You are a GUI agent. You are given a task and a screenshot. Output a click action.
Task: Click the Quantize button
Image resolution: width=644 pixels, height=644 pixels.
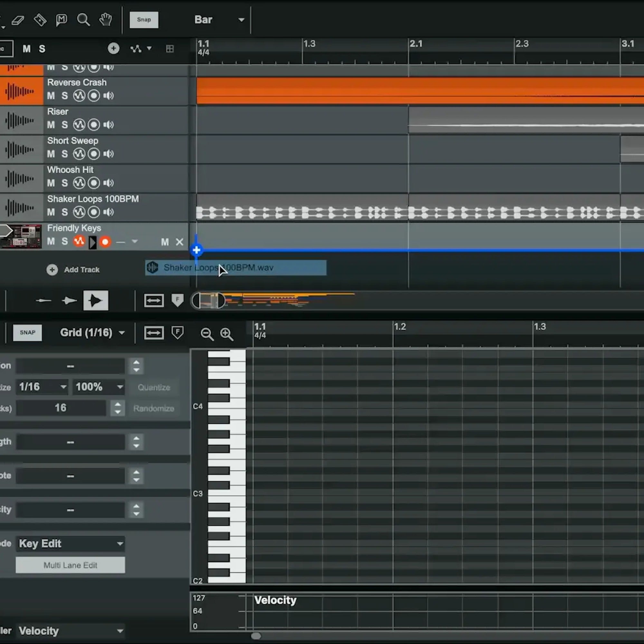[x=154, y=387]
